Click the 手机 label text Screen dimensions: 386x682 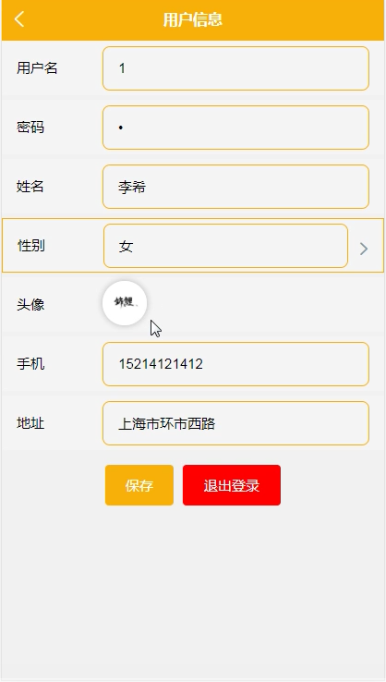coord(30,364)
